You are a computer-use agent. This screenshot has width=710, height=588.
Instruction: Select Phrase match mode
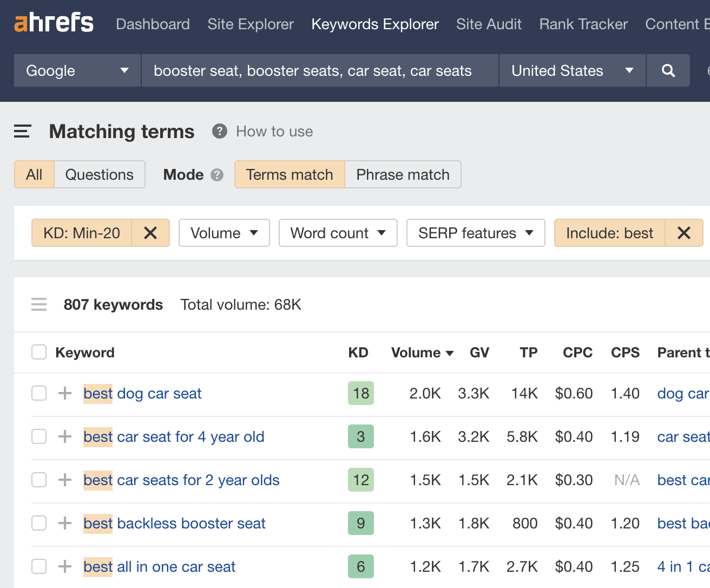pos(403,174)
